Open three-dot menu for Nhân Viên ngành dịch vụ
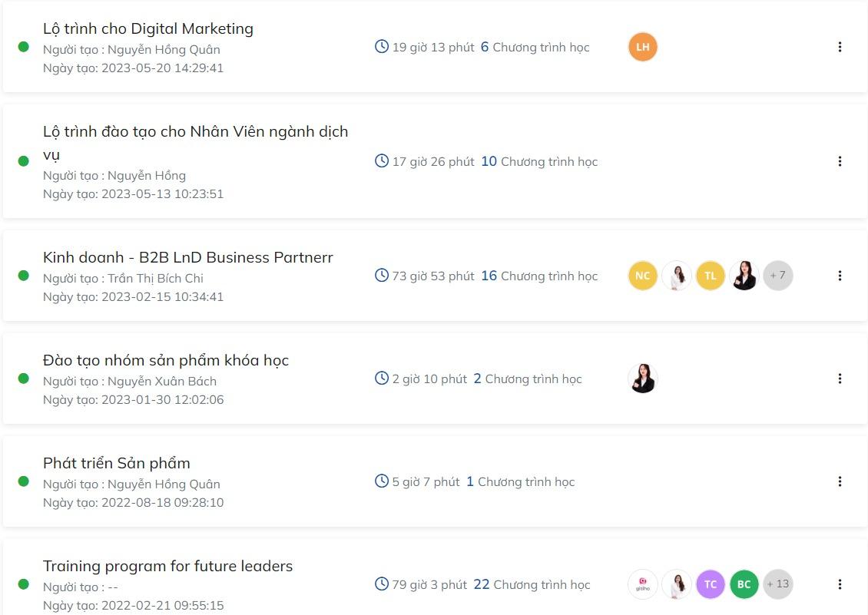This screenshot has height=615, width=868. coord(840,161)
